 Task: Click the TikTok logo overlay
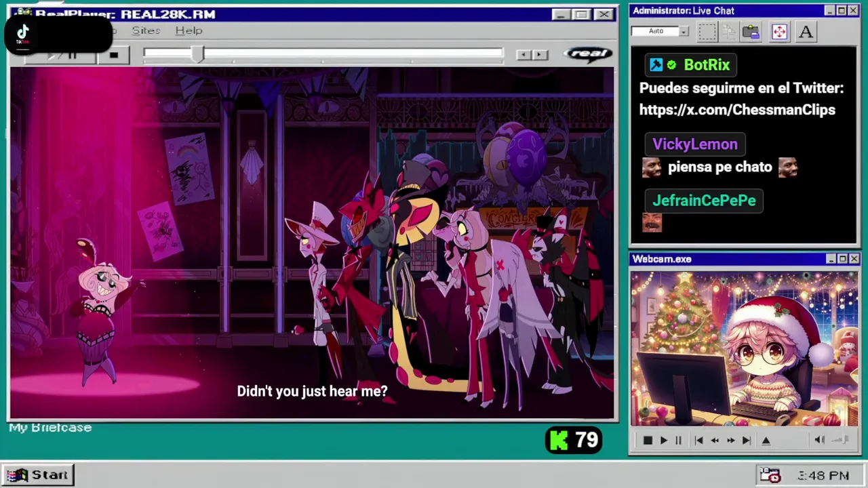point(23,34)
